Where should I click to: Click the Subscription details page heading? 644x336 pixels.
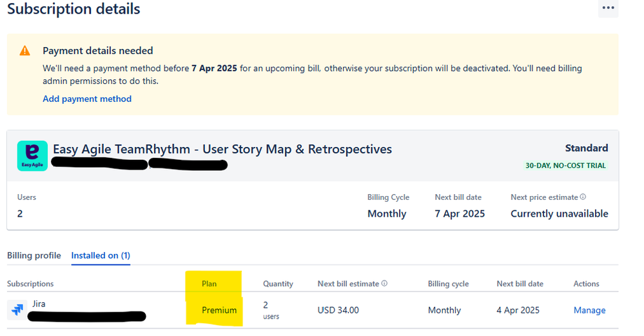point(74,8)
